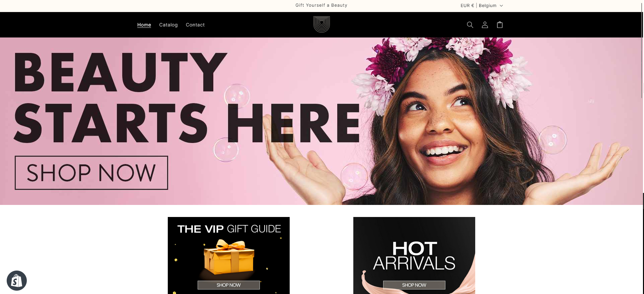The width and height of the screenshot is (644, 294).
Task: Click the store logo in header
Action: pyautogui.click(x=321, y=24)
